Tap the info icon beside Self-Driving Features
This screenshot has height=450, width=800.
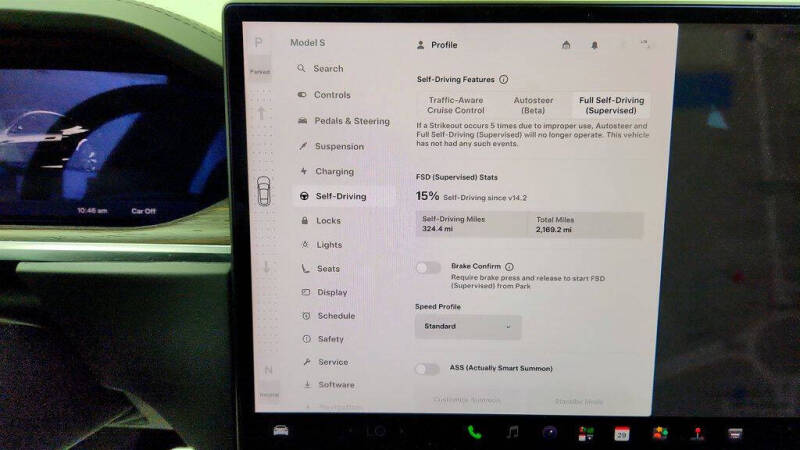504,79
